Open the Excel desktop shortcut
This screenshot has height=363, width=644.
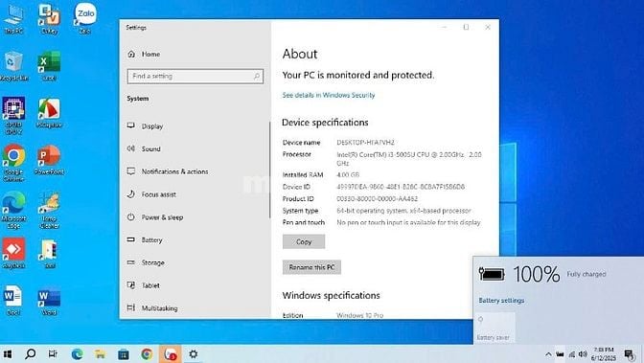49,66
